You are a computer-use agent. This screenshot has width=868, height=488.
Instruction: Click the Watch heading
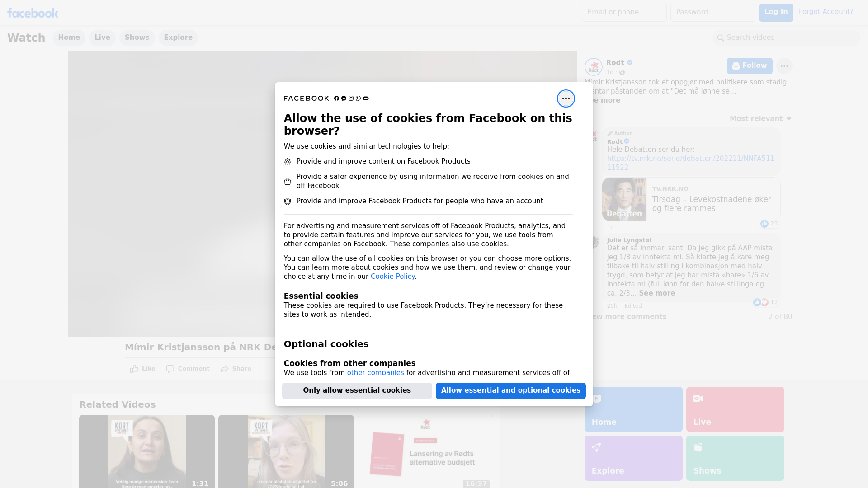point(26,38)
